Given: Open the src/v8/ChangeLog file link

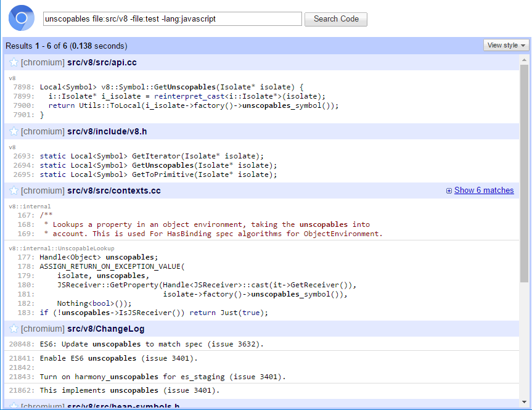Looking at the screenshot, I should [x=101, y=329].
